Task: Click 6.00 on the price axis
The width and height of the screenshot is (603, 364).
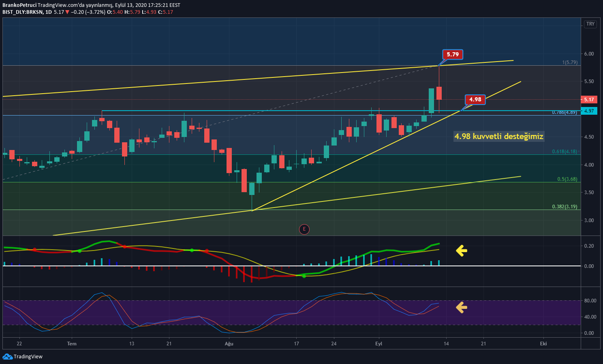Action: [x=589, y=54]
